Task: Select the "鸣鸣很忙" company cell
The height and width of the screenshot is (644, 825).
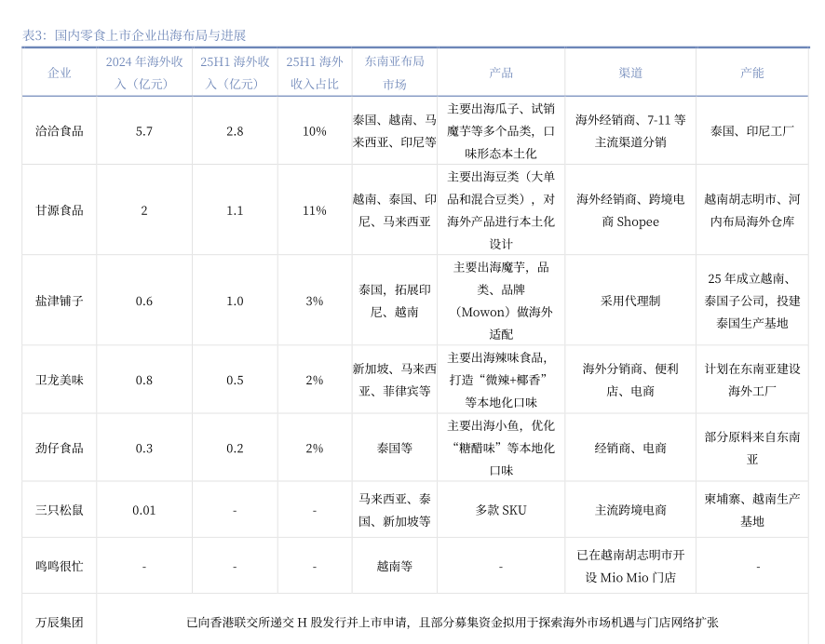Action: [60, 566]
